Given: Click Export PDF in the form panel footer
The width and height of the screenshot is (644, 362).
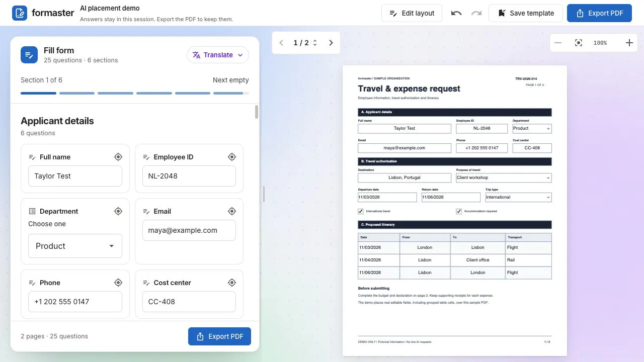Looking at the screenshot, I should tap(219, 336).
